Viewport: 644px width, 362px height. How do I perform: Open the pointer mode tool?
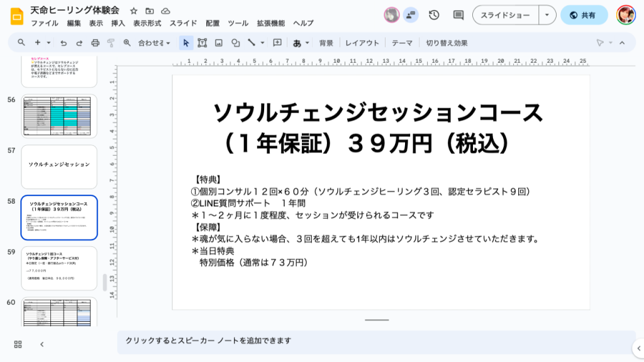600,43
